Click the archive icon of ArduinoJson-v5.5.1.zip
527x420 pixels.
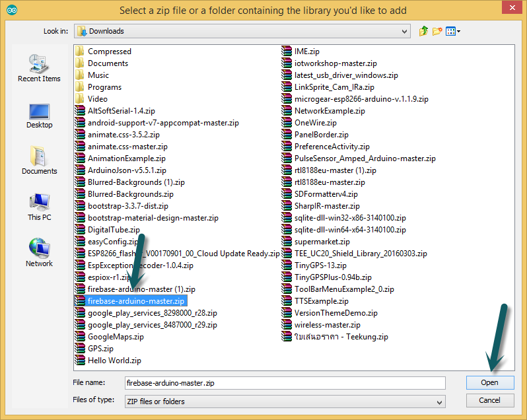pos(80,170)
